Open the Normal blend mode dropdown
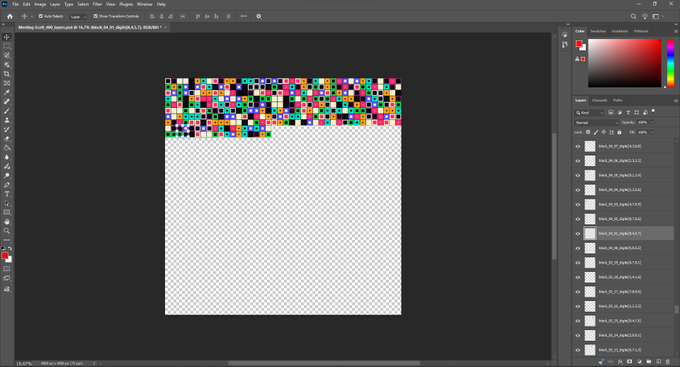The height and width of the screenshot is (367, 680). (x=597, y=123)
